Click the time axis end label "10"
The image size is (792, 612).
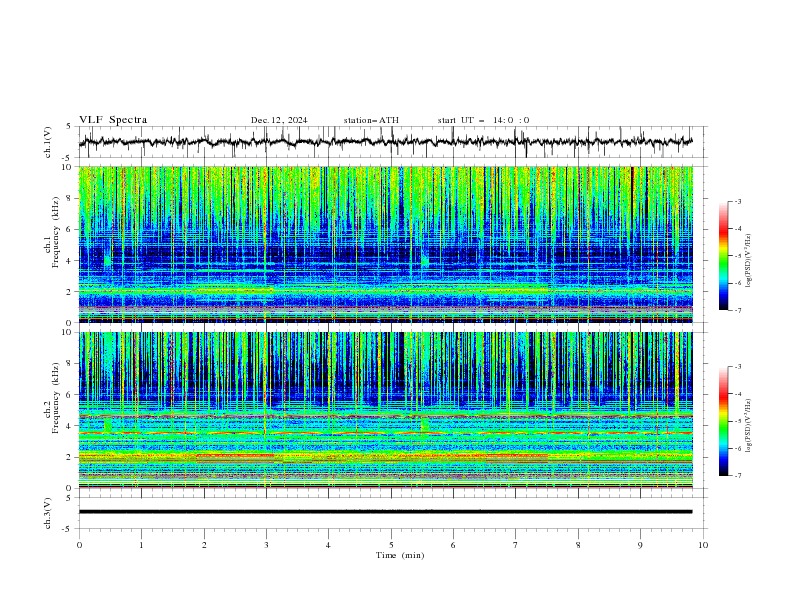coord(703,545)
